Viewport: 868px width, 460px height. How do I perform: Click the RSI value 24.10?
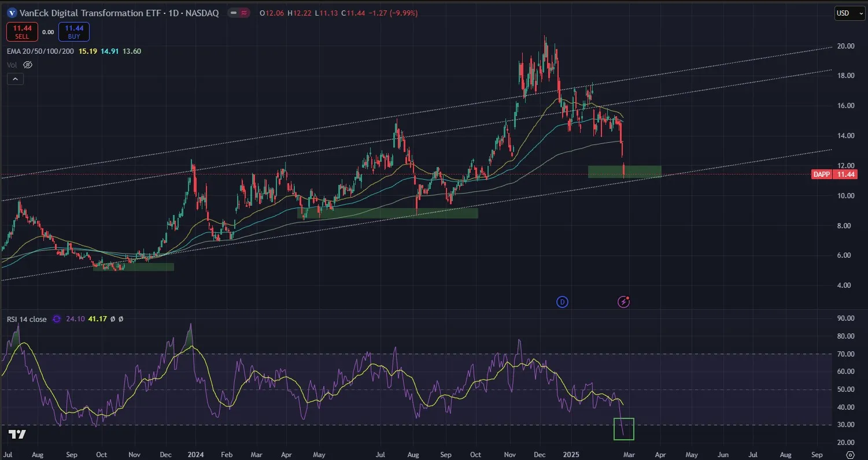(x=75, y=319)
